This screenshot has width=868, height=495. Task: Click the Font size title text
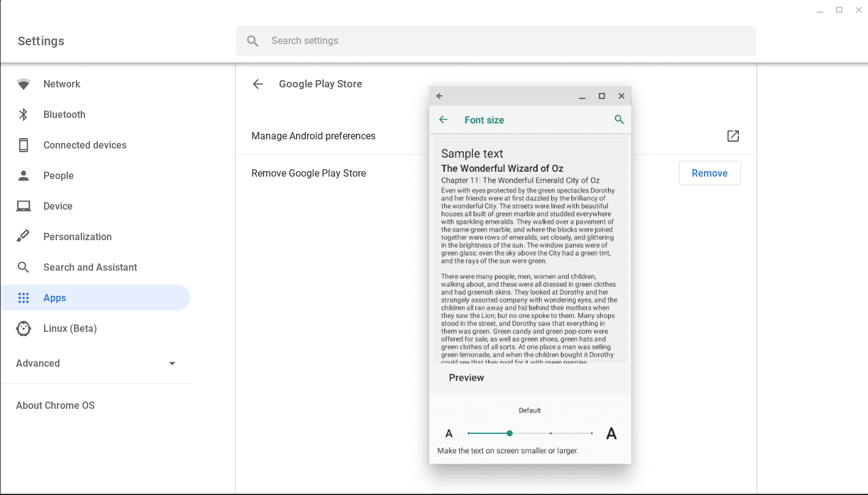pos(484,120)
